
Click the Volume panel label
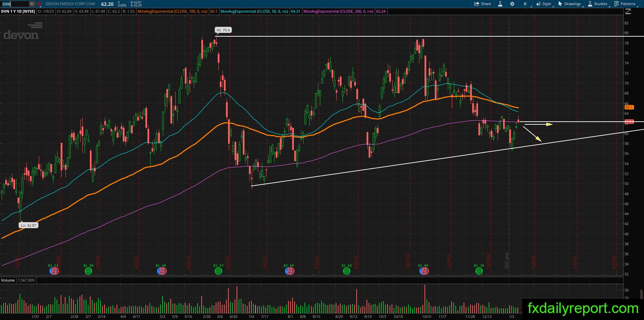[x=8, y=280]
